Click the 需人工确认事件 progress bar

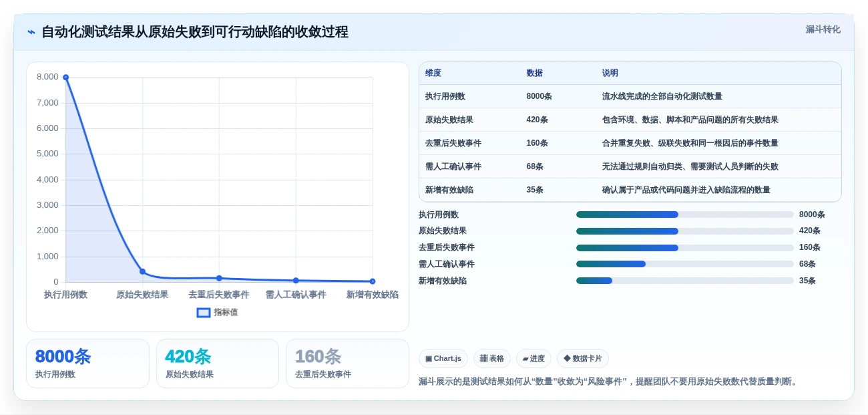pos(684,264)
